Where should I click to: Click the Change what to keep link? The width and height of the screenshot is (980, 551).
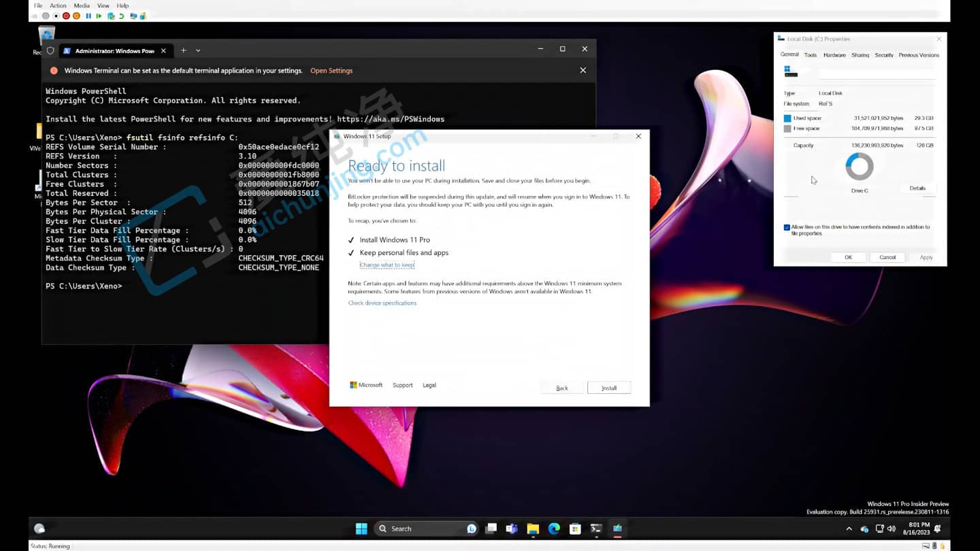387,265
